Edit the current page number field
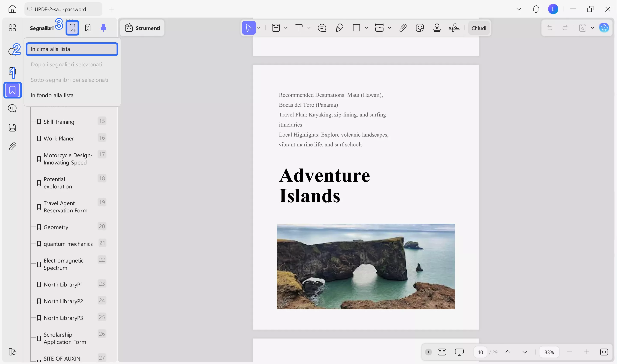 [481, 352]
